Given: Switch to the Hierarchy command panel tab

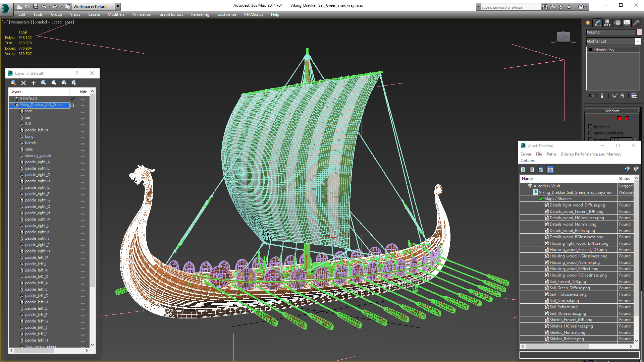Looking at the screenshot, I should point(607,23).
